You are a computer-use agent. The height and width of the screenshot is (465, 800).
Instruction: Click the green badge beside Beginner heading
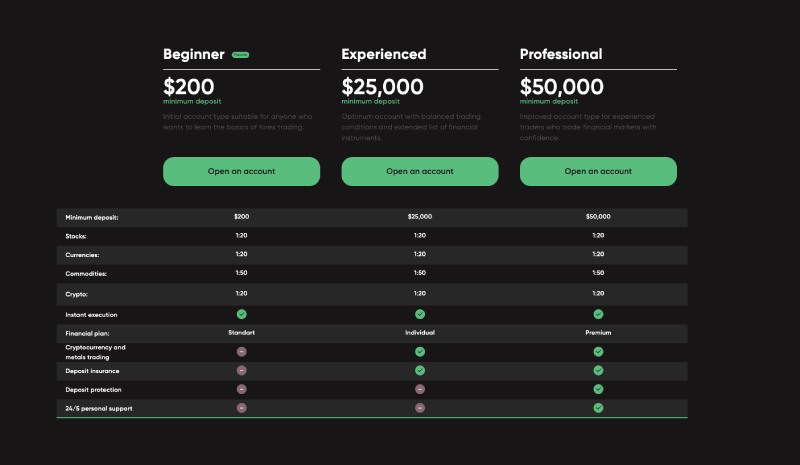pyautogui.click(x=240, y=55)
